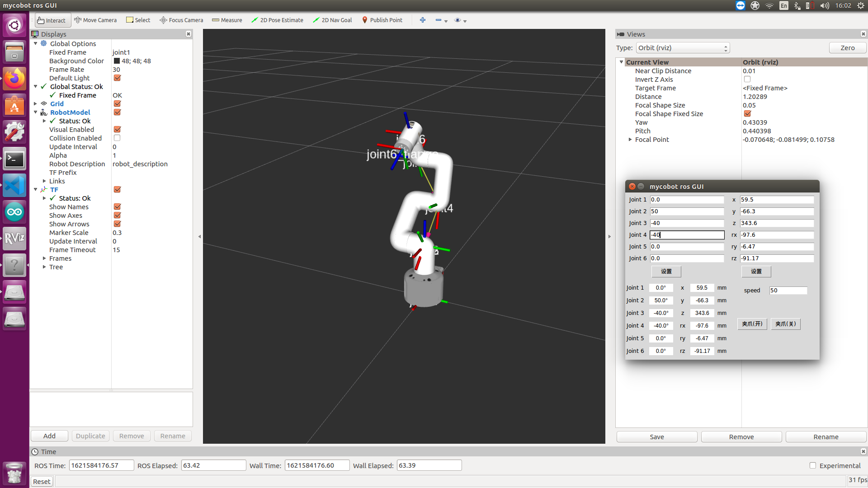868x488 pixels.
Task: Click the Publish Point tool
Action: [382, 20]
